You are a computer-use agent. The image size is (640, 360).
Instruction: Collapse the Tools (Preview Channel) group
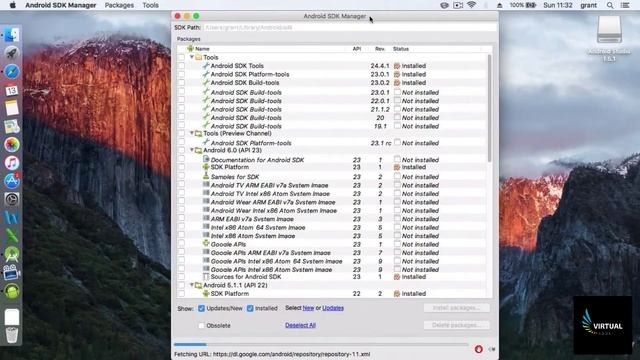[x=192, y=133]
